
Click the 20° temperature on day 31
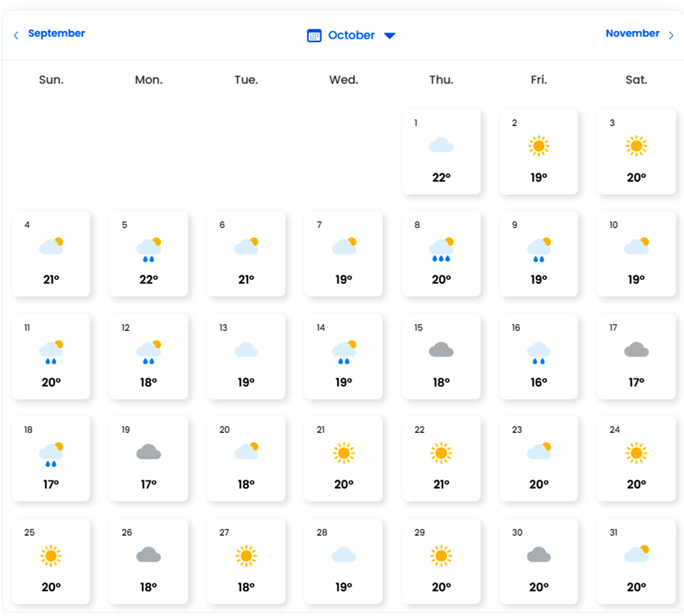(x=637, y=587)
